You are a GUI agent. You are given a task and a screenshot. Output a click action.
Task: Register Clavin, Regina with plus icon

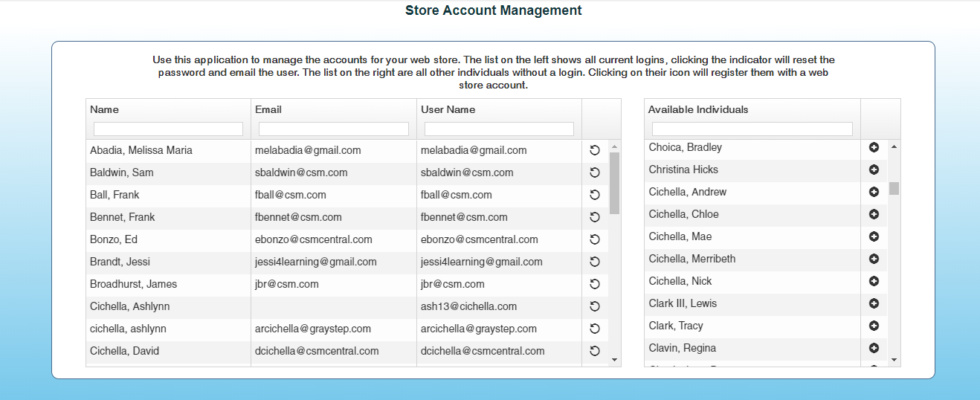tap(874, 348)
